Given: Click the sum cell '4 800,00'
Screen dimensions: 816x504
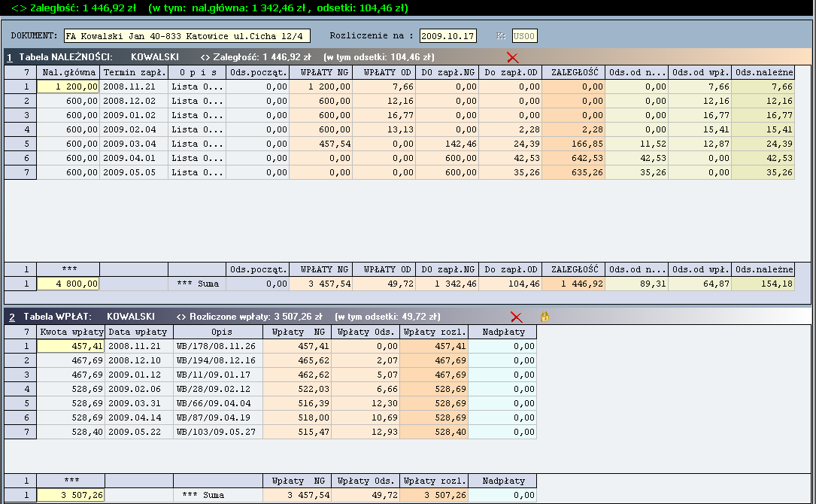Looking at the screenshot, I should pos(68,284).
